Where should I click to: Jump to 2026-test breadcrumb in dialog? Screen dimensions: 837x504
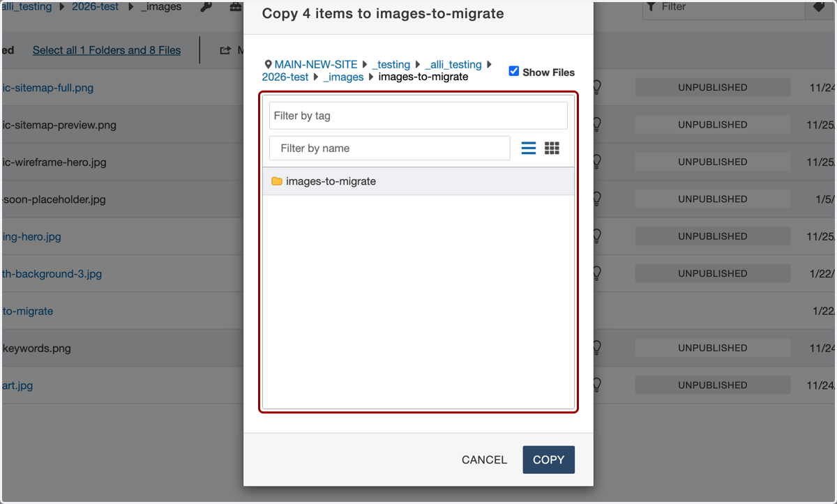pos(285,77)
